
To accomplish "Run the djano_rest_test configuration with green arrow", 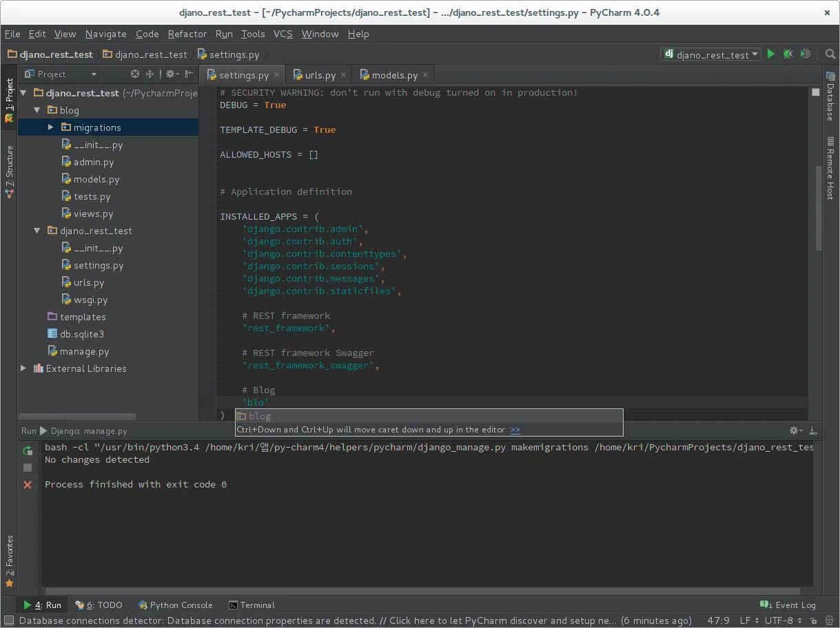I will [771, 54].
